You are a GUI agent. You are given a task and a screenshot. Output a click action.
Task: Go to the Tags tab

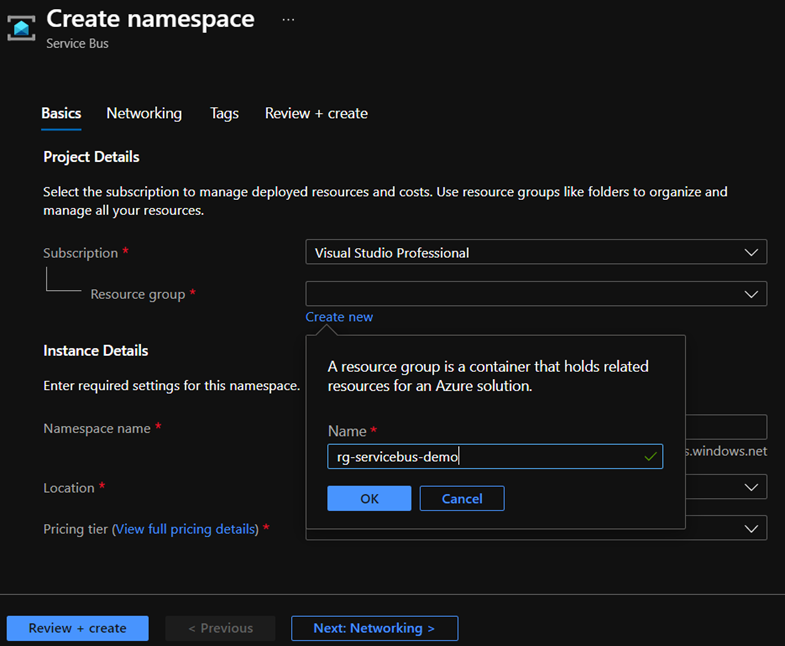[224, 113]
